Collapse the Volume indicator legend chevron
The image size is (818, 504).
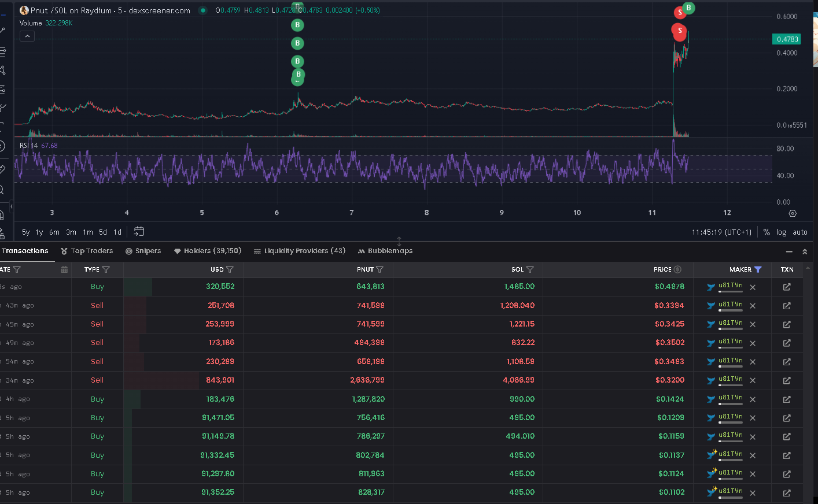(27, 36)
